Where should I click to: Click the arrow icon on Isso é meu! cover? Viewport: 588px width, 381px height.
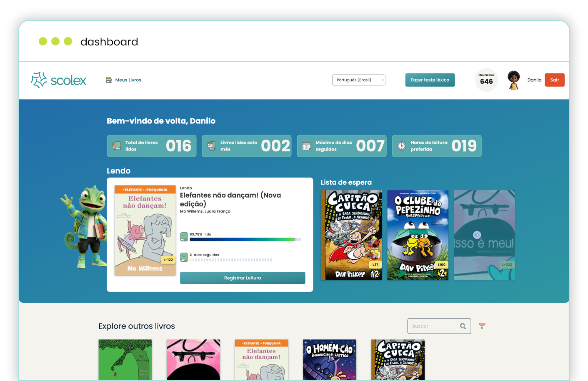coord(477,235)
